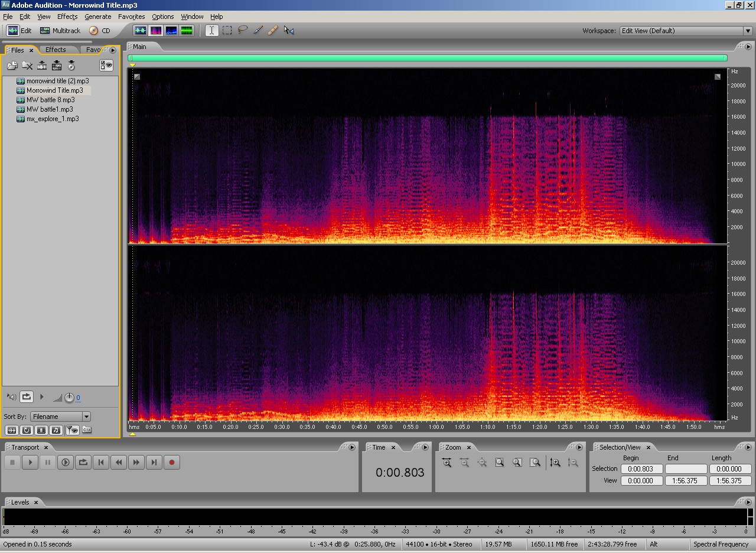The image size is (756, 553).
Task: Pick the Spot Healing Brush tool
Action: coord(273,30)
